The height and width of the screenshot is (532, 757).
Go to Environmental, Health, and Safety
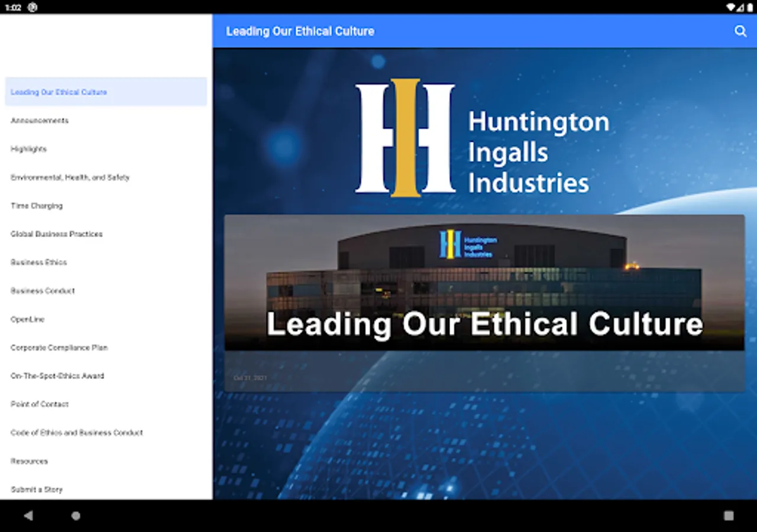(106, 177)
